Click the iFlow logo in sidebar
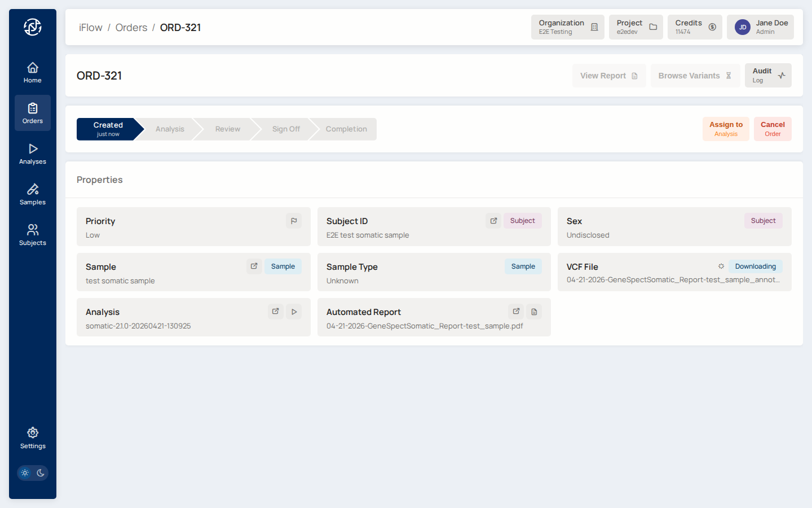 [33, 27]
